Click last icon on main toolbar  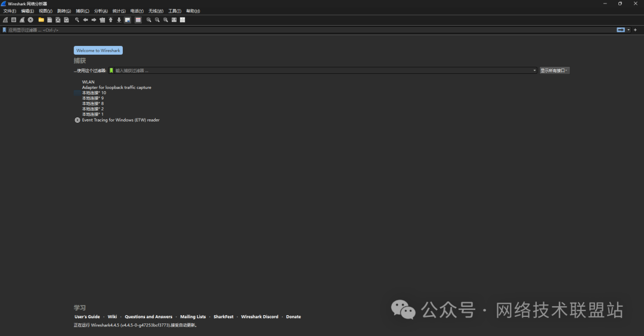(x=182, y=20)
